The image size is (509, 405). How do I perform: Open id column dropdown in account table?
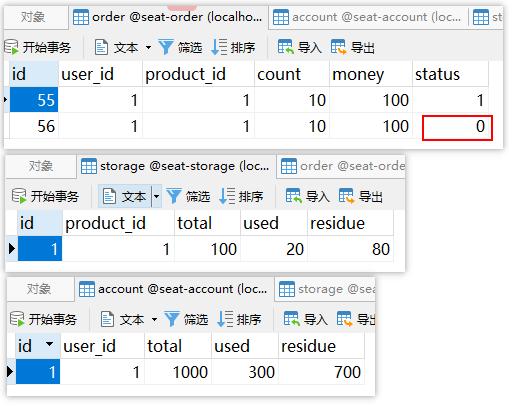(x=49, y=344)
